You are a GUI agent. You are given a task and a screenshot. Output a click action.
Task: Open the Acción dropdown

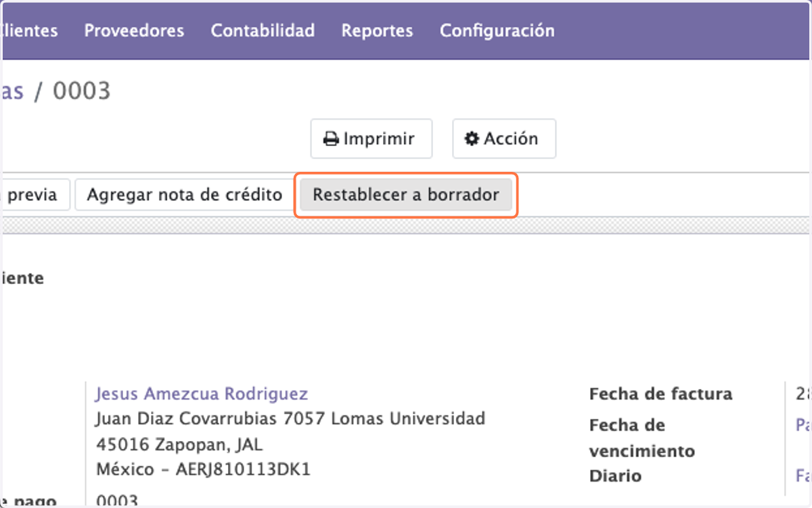click(x=504, y=139)
